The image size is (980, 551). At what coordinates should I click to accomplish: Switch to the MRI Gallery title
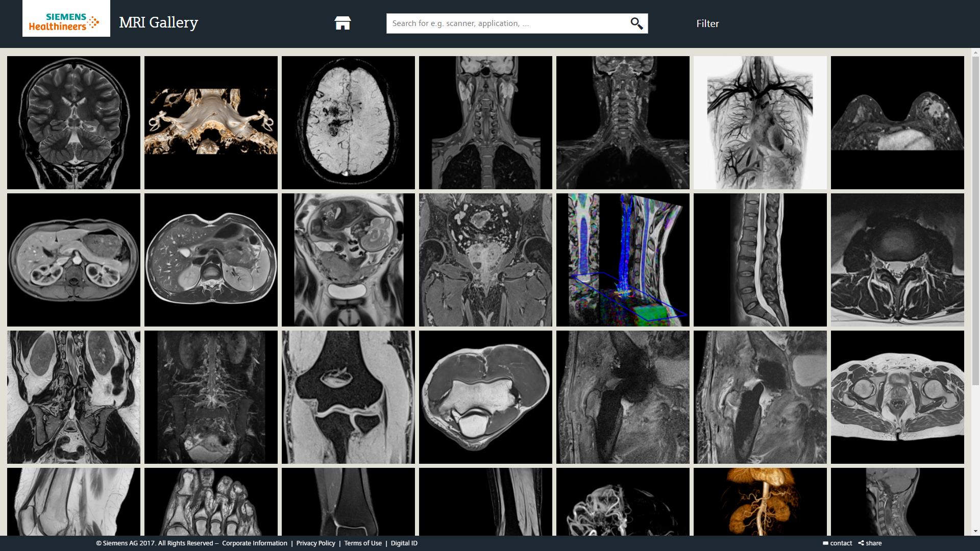159,22
